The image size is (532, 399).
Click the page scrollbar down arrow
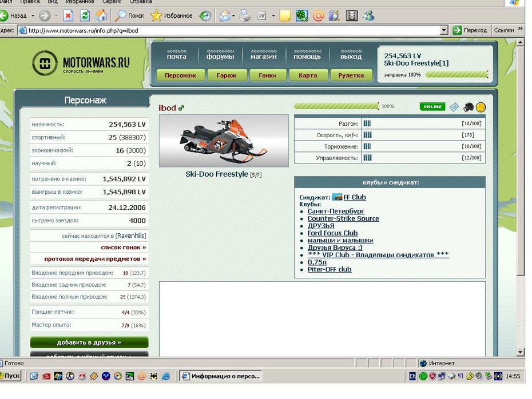click(x=521, y=352)
